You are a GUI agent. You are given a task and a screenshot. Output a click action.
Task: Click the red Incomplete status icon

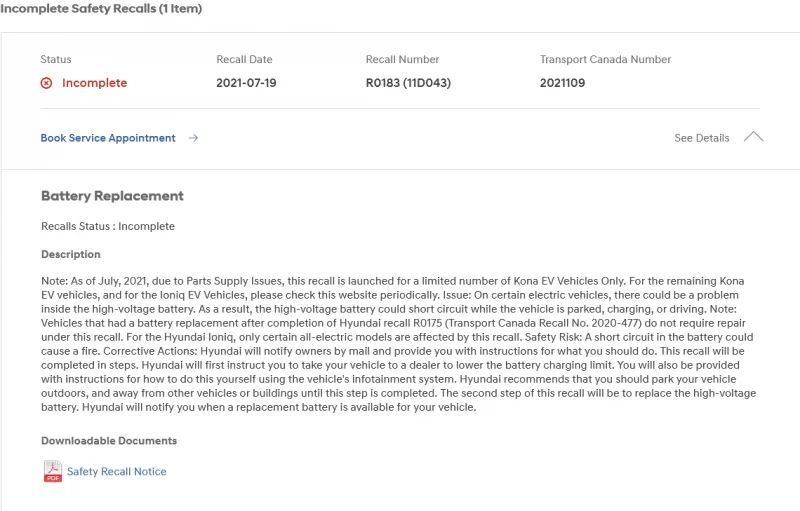pos(46,83)
